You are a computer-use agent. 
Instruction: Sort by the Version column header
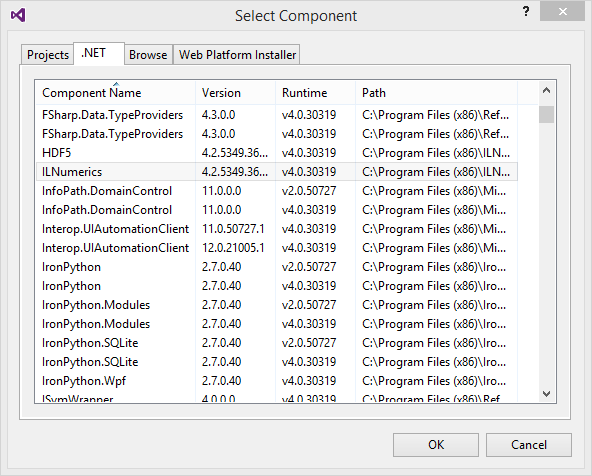coord(236,93)
